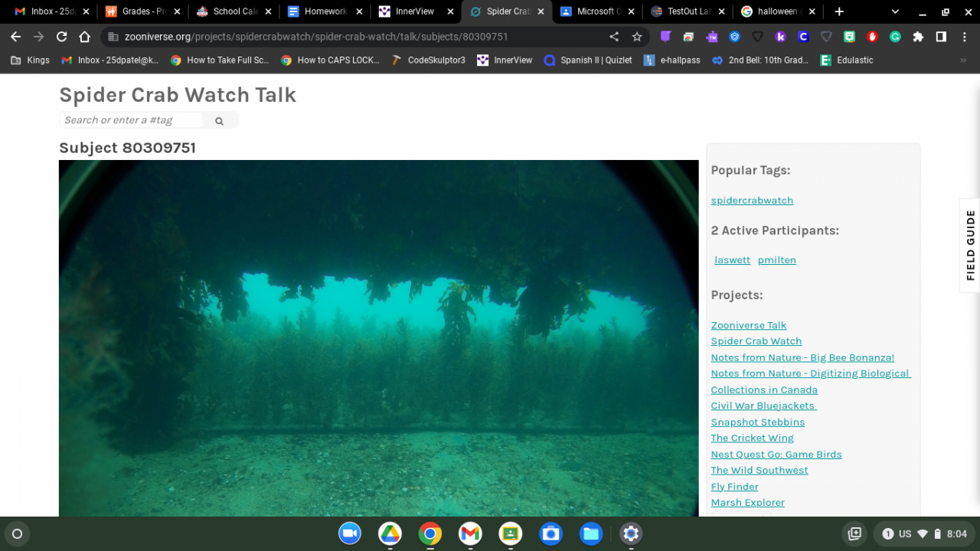
Task: Open the Civil War Bluejackets link
Action: pyautogui.click(x=763, y=406)
